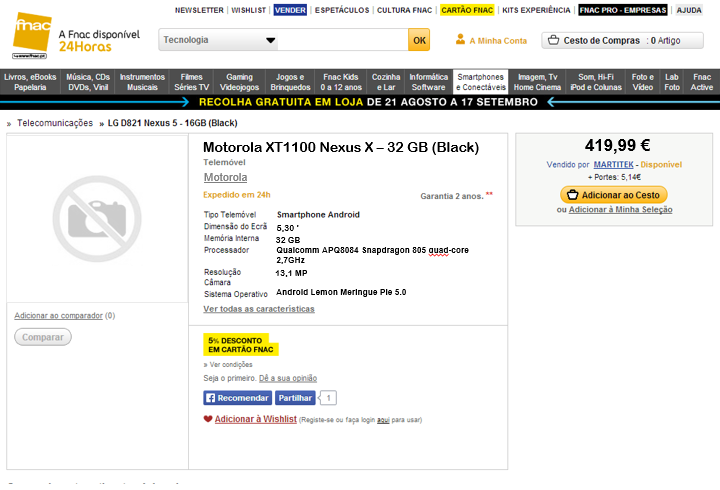Click Ver condições link
Screen dimensions: 720x490
point(231,365)
